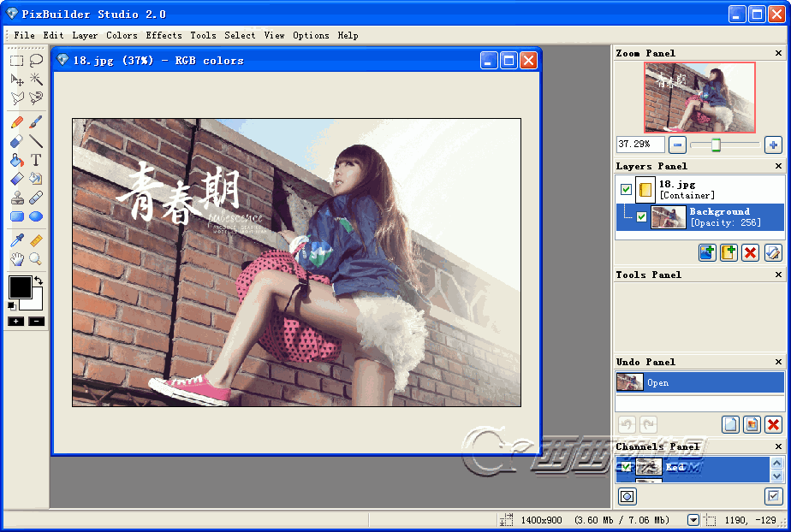Select the Clone Stamp tool
Viewport: 791px width, 532px height.
click(x=16, y=198)
